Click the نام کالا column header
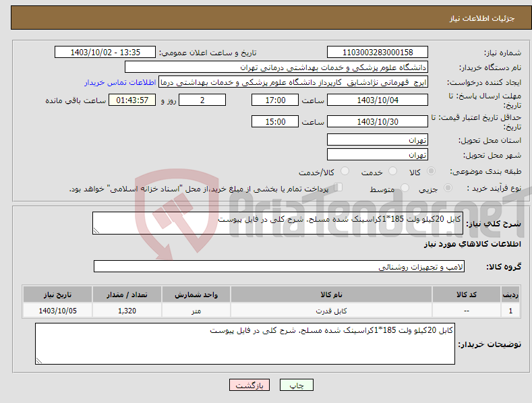 click(x=331, y=294)
